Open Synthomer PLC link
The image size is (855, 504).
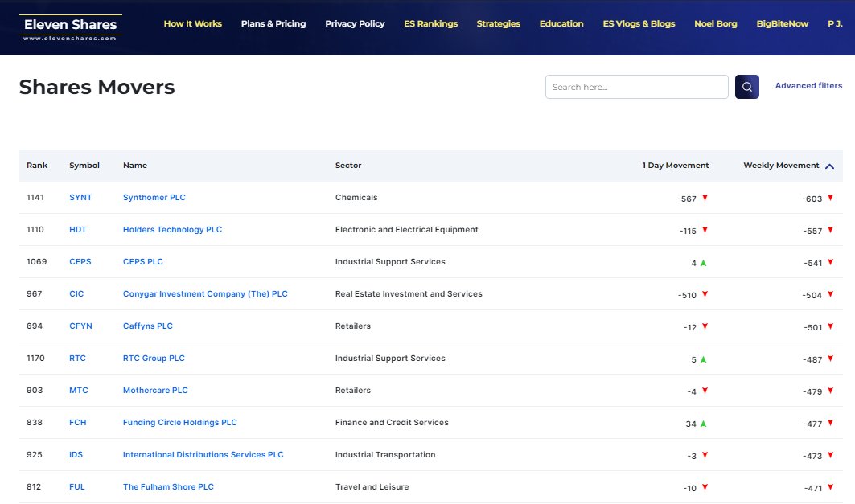pos(154,197)
